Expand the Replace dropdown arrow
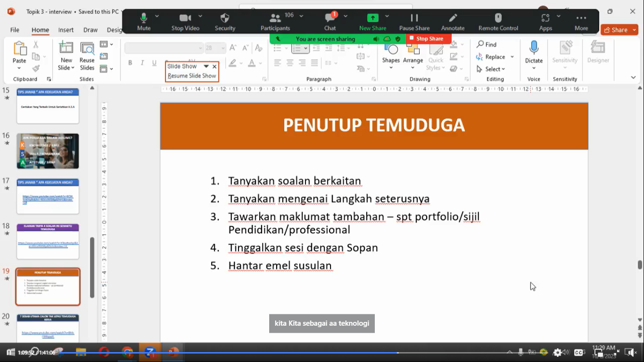The image size is (644, 362). coord(512,57)
